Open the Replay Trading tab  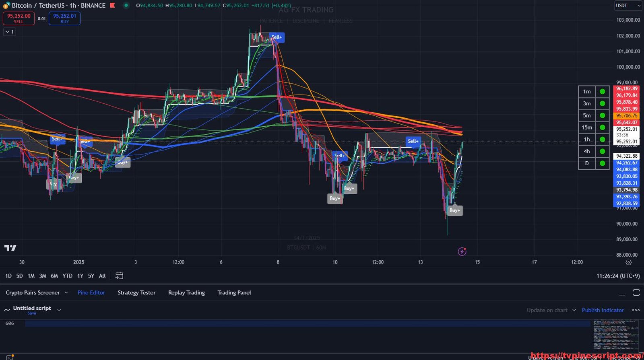pos(186,292)
